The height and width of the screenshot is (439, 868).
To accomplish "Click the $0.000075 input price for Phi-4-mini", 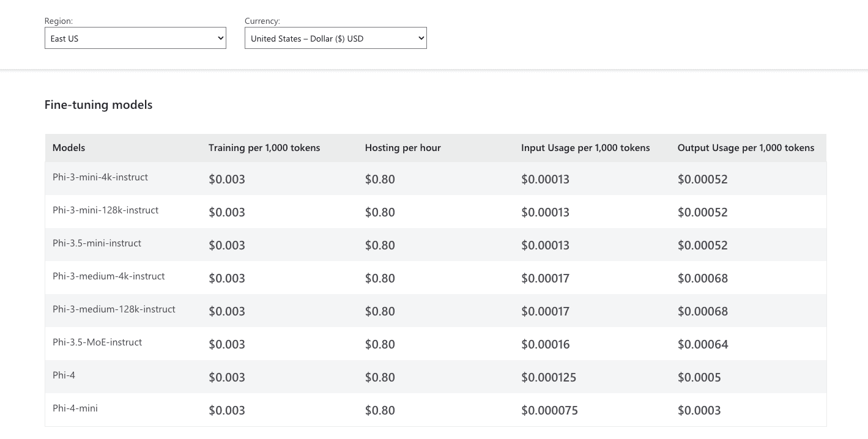I will [x=549, y=410].
